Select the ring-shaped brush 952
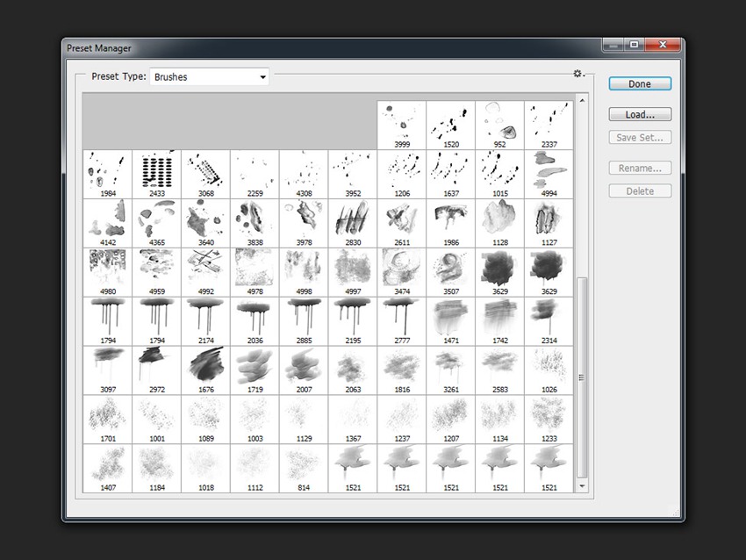 click(x=500, y=124)
